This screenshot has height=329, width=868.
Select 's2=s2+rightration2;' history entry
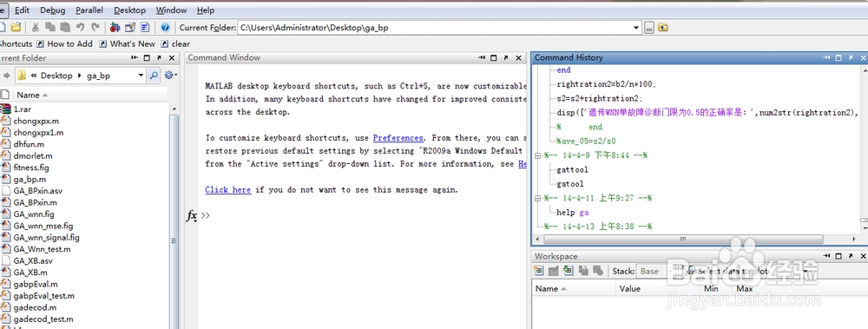point(600,99)
